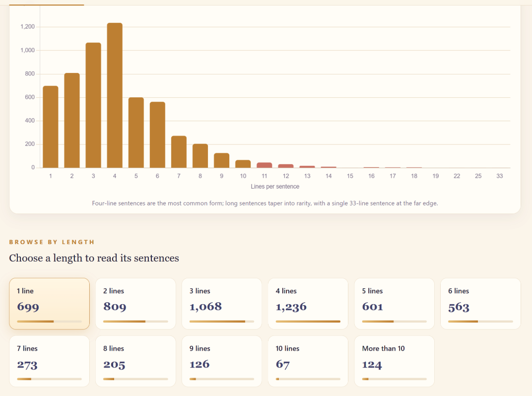
Task: Open the 2 lines card showing 809
Action: click(135, 304)
